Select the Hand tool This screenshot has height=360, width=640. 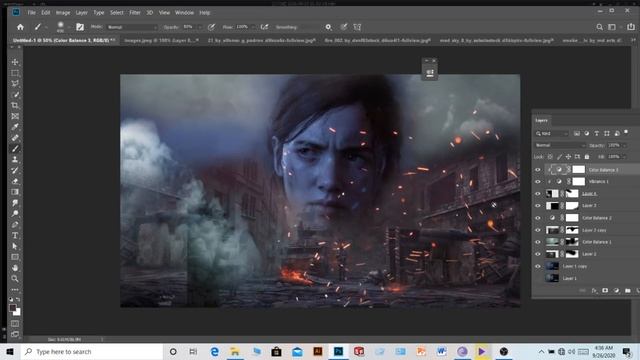pos(15,268)
